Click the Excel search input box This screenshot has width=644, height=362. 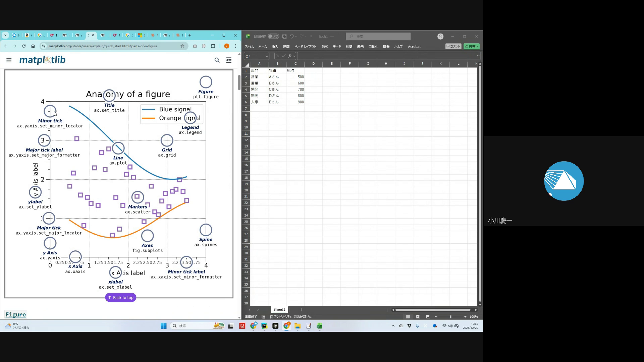378,36
